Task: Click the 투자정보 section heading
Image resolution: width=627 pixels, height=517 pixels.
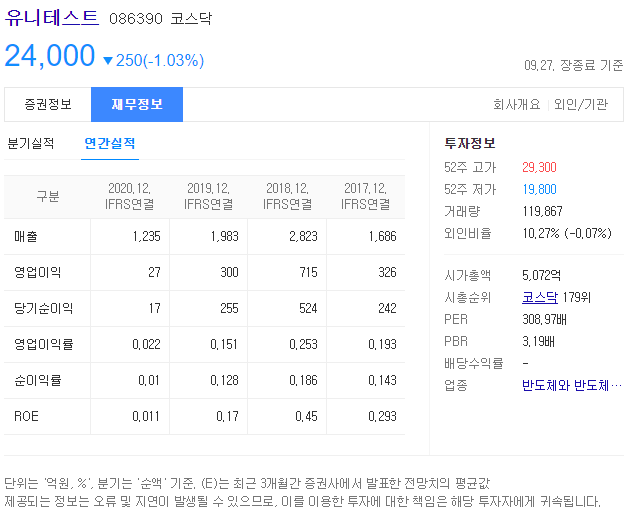Action: pyautogui.click(x=470, y=143)
